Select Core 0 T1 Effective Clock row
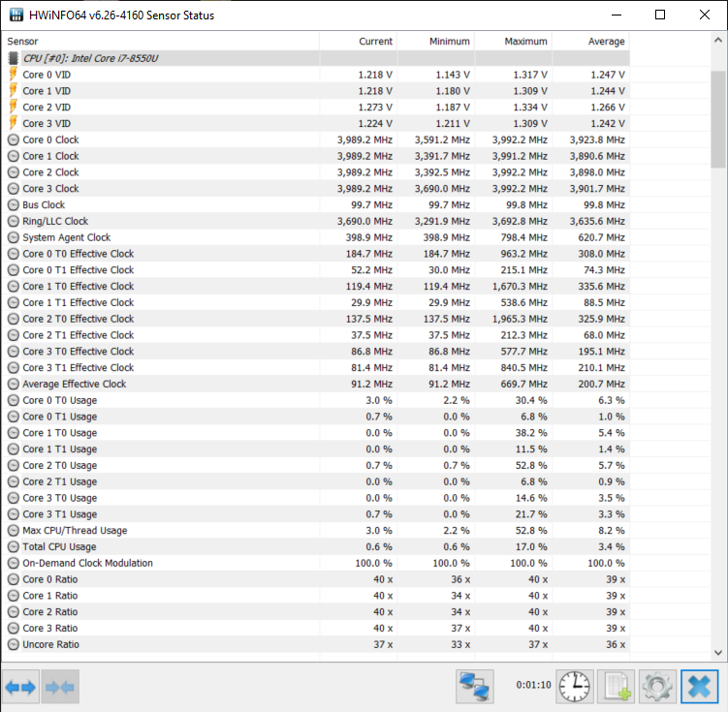 click(x=316, y=270)
